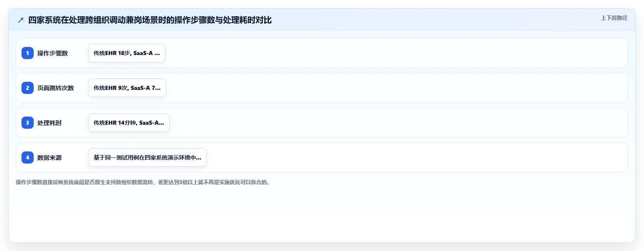
Task: Open the 传统EHR 18步 value chip
Action: [127, 53]
